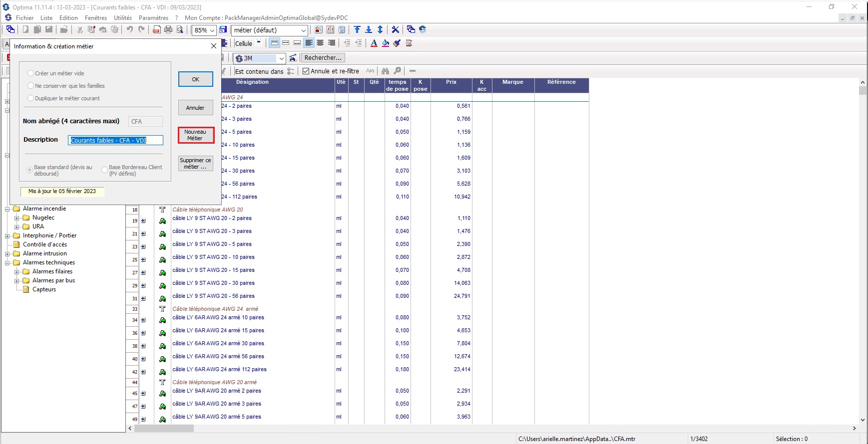The width and height of the screenshot is (868, 444).
Task: Export to PDF with the red PDF icon
Action: coord(157,29)
